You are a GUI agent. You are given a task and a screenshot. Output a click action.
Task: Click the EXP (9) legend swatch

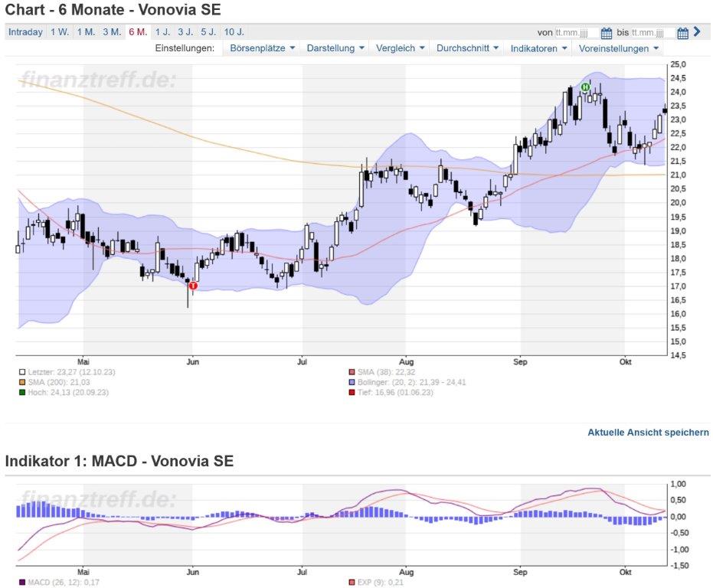[352, 582]
